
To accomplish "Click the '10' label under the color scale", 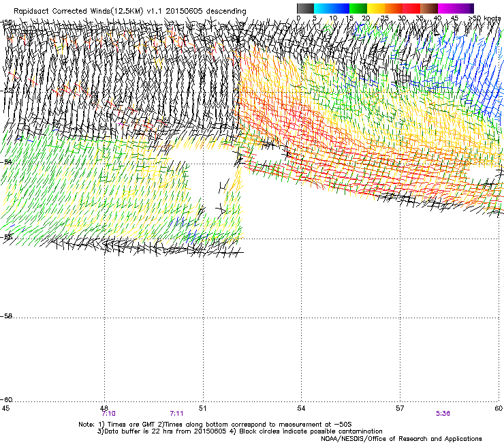I will coord(333,18).
